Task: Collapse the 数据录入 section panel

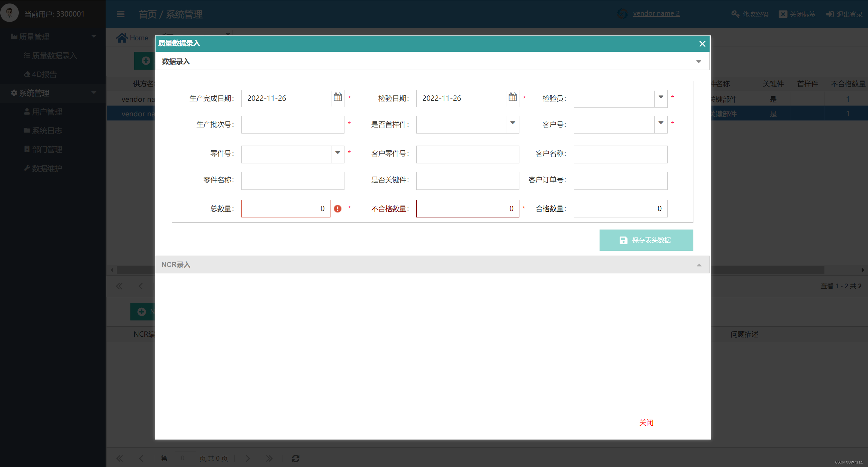Action: pyautogui.click(x=698, y=61)
